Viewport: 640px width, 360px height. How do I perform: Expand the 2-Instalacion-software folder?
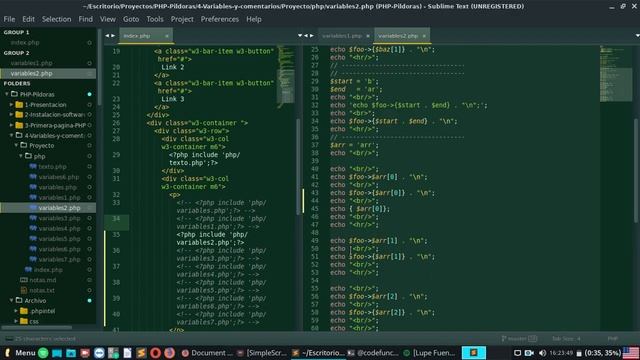11,115
